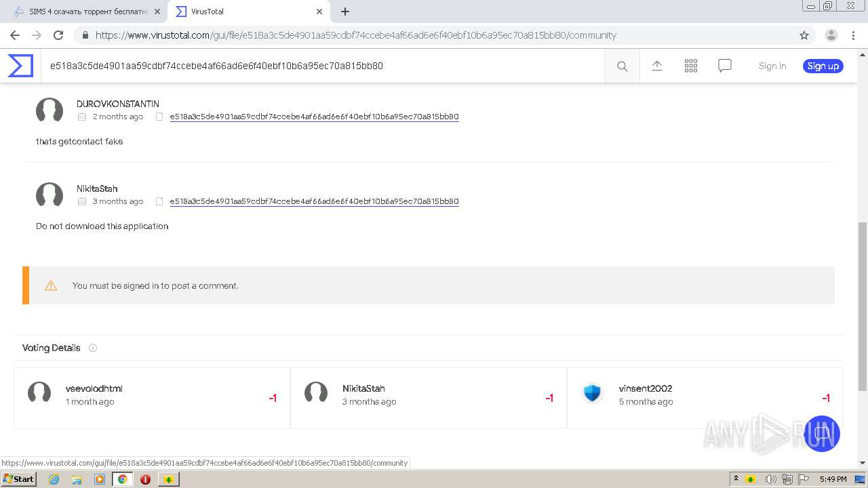Click the "thats getcontact fake" comment text

[x=79, y=142]
